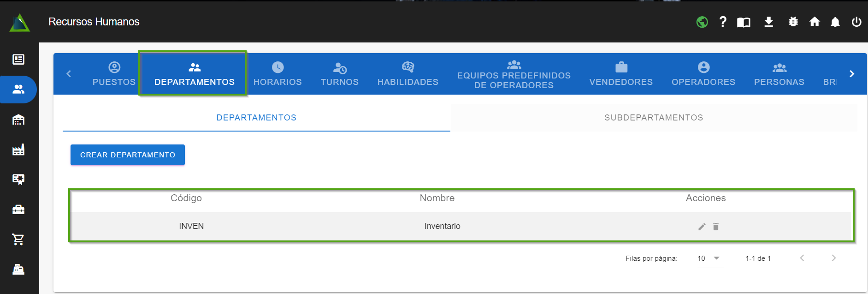Screen dimensions: 868x294
Task: Open notifications bell icon
Action: (x=835, y=22)
